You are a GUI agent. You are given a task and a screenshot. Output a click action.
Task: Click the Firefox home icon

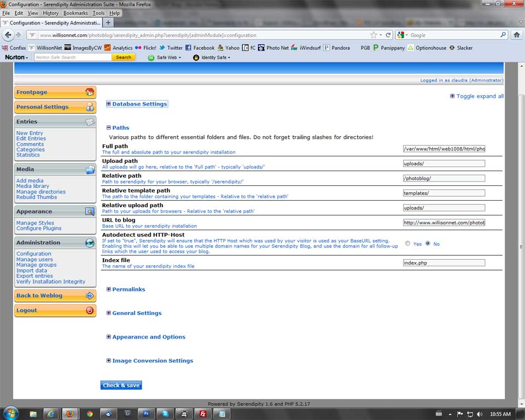click(516, 34)
